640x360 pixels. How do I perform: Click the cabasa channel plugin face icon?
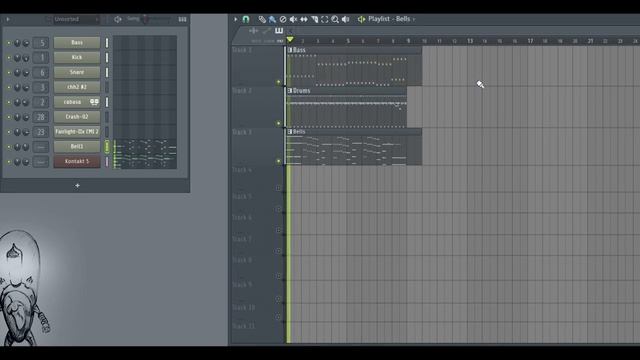click(x=94, y=102)
